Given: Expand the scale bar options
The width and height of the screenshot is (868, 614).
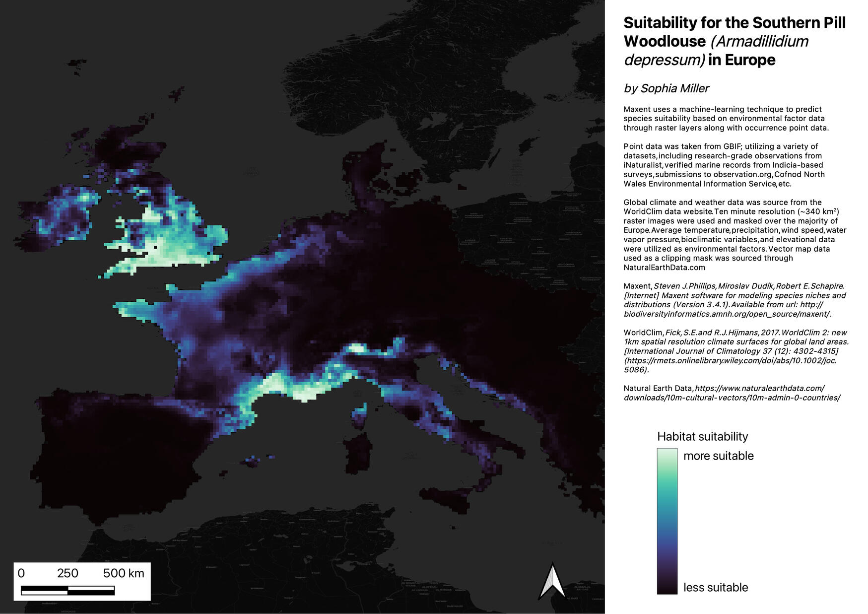Looking at the screenshot, I should (x=82, y=580).
